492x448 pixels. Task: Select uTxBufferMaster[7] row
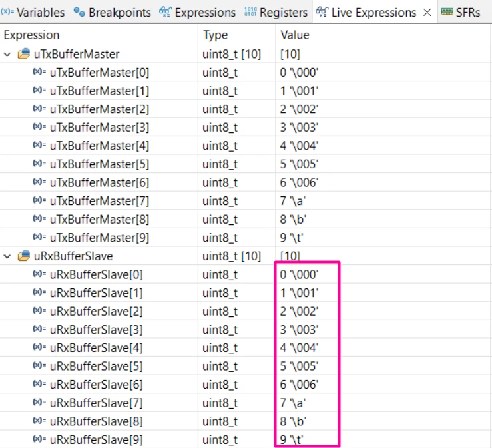pos(246,201)
